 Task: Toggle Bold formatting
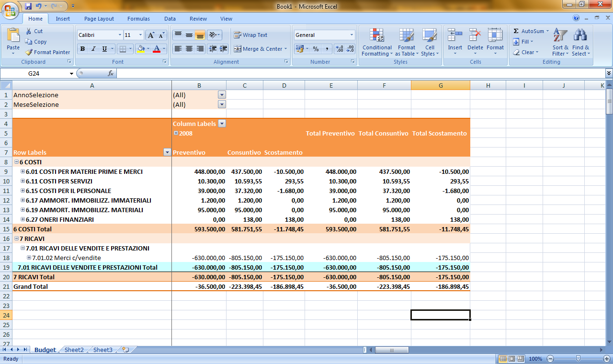82,49
